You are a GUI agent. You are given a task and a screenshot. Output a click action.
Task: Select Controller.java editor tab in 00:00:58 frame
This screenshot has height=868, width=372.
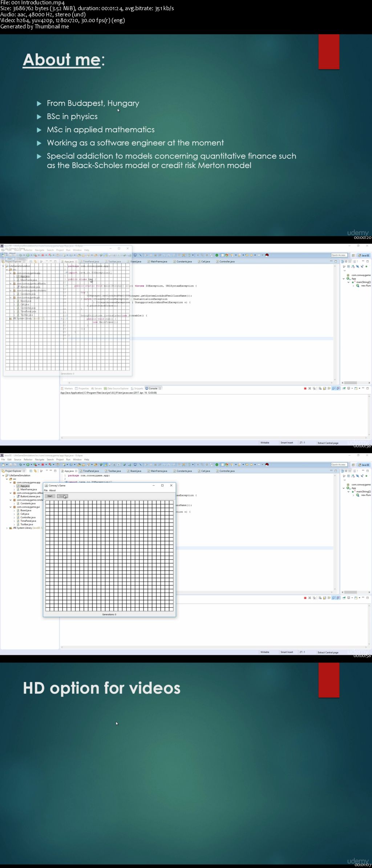(x=225, y=471)
